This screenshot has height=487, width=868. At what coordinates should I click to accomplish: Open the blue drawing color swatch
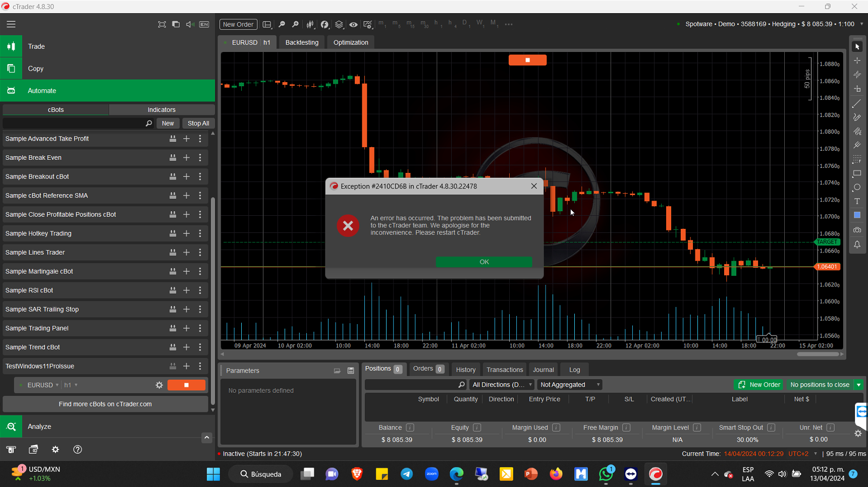tap(857, 215)
